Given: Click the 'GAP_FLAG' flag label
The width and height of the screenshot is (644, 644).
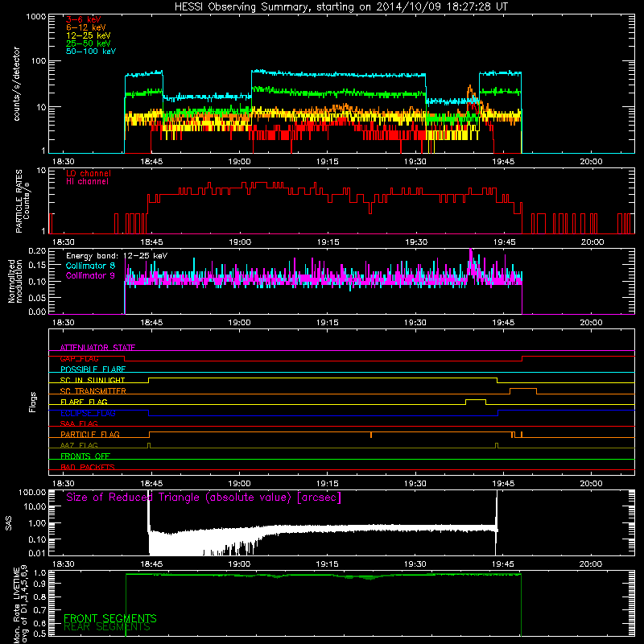Looking at the screenshot, I should (79, 358).
